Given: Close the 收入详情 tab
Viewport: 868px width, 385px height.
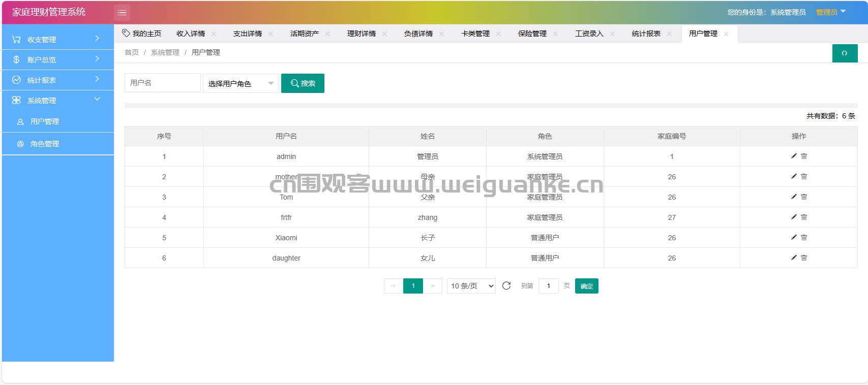Looking at the screenshot, I should (x=214, y=34).
